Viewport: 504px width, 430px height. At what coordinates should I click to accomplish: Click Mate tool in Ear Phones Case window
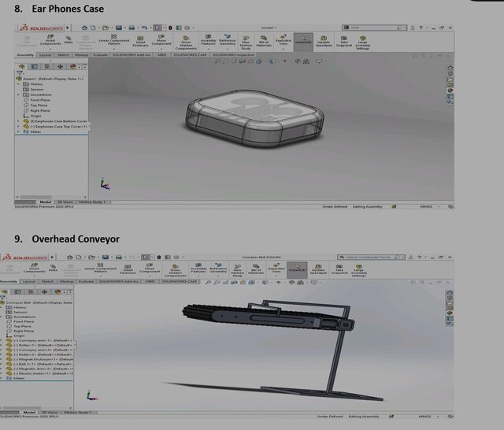69,40
